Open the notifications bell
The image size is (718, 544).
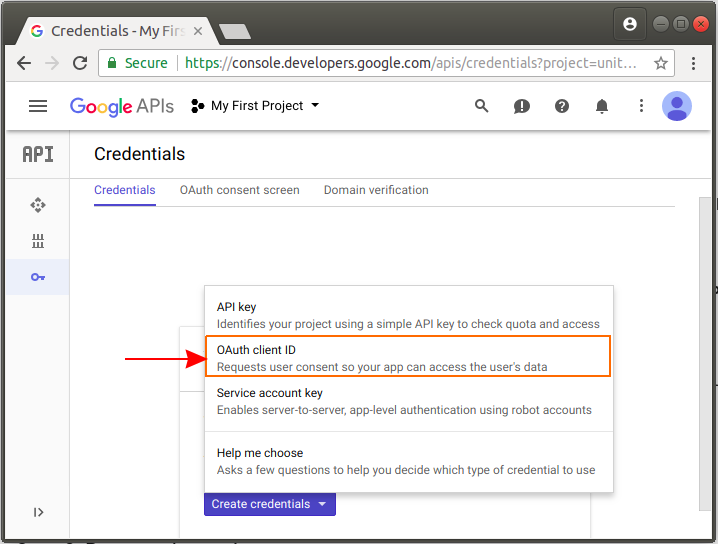(x=602, y=106)
